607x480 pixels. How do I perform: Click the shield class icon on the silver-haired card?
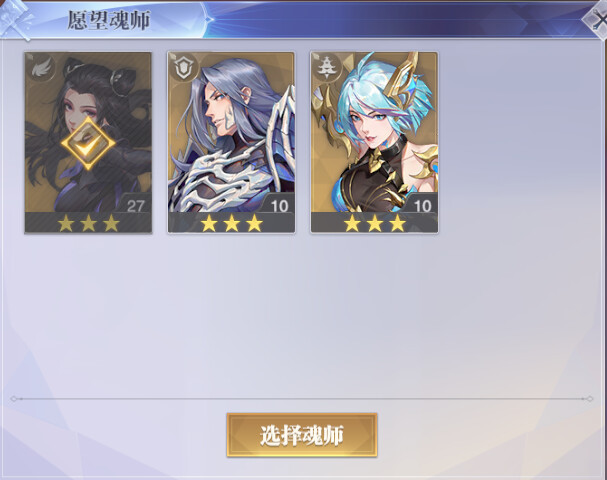[x=183, y=69]
